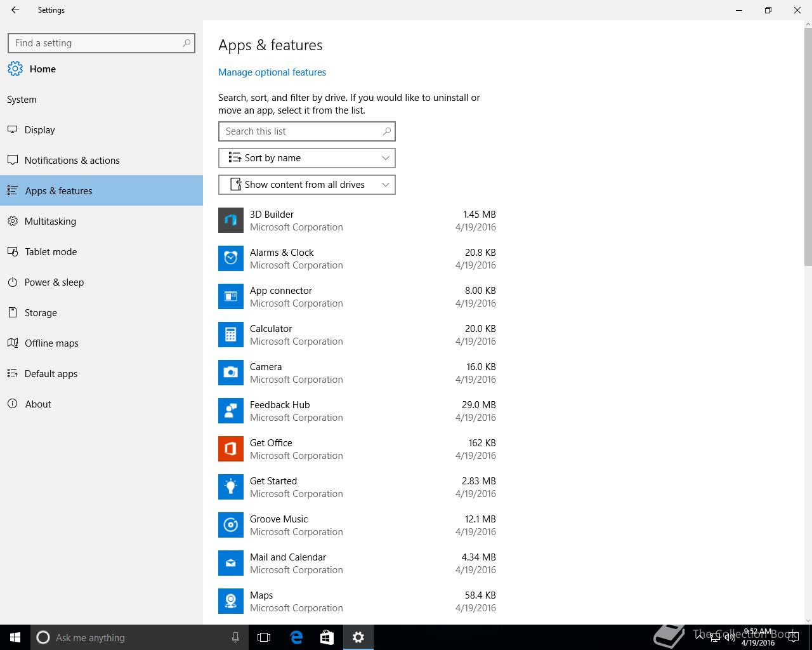Click the Calculator app icon
Screen dimensions: 812x650
point(231,335)
